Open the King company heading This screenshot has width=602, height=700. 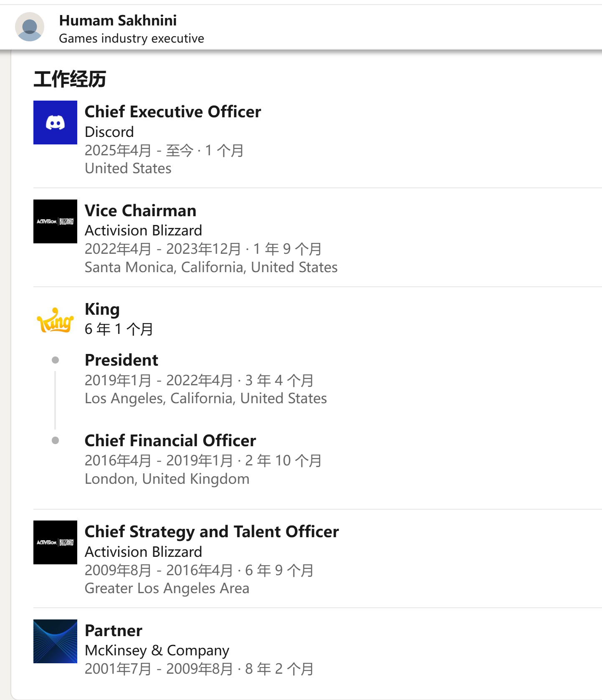click(x=102, y=309)
